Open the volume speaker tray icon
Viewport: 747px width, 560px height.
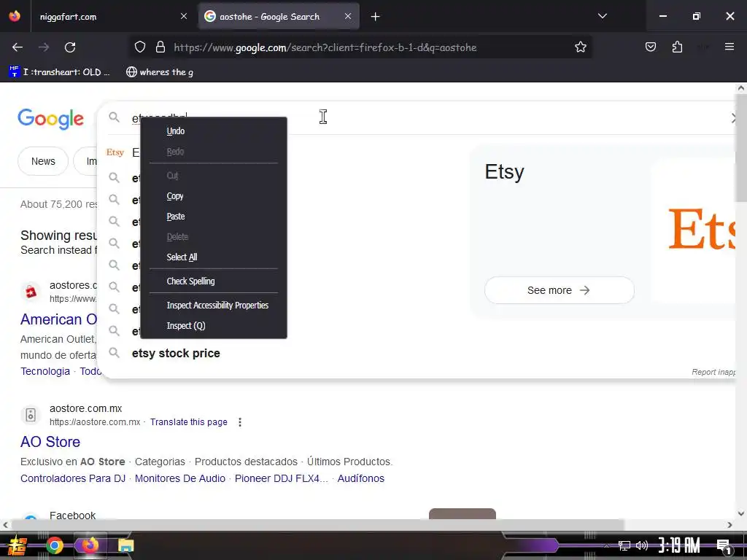point(642,545)
